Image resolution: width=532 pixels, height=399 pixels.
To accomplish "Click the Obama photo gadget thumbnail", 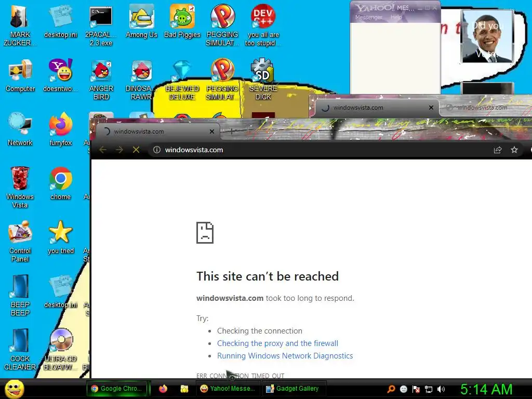I will (487, 36).
